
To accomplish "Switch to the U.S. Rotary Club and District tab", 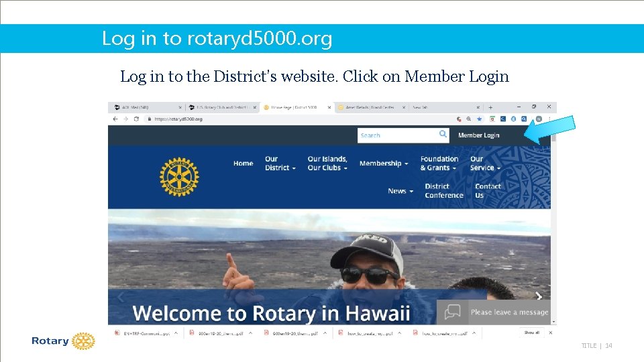I will tap(222, 107).
